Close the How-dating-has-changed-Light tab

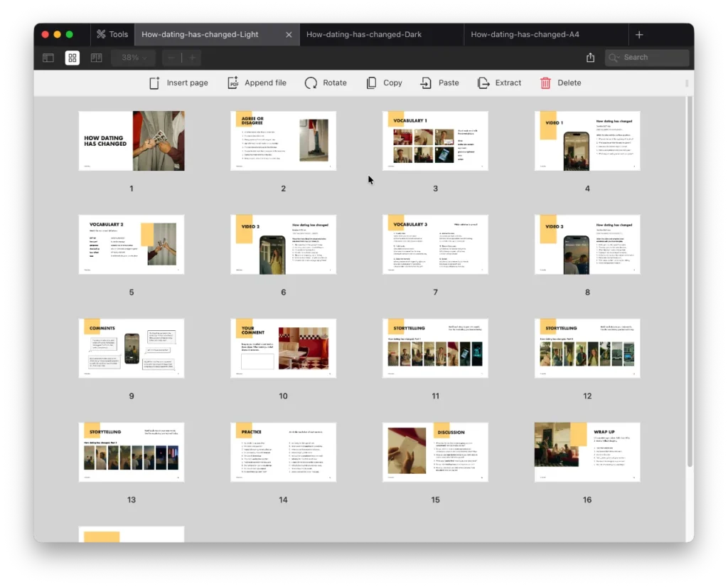289,34
